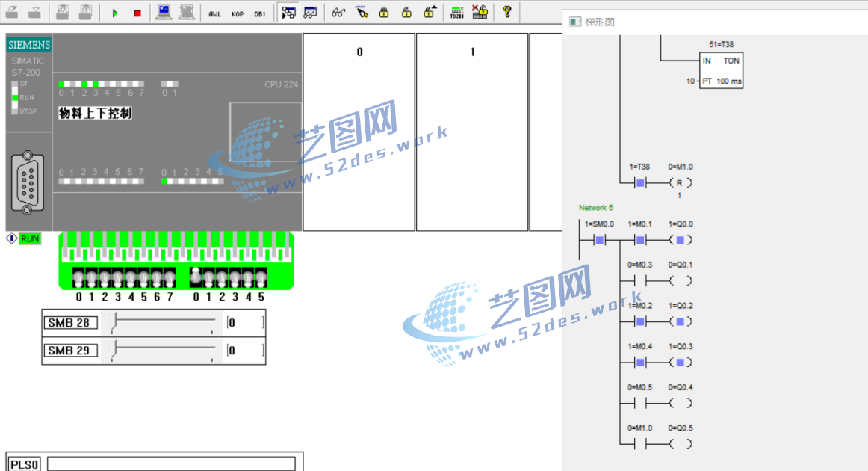Click the Q0.5 output coil
Image resolution: width=868 pixels, height=471 pixels.
[x=681, y=444]
